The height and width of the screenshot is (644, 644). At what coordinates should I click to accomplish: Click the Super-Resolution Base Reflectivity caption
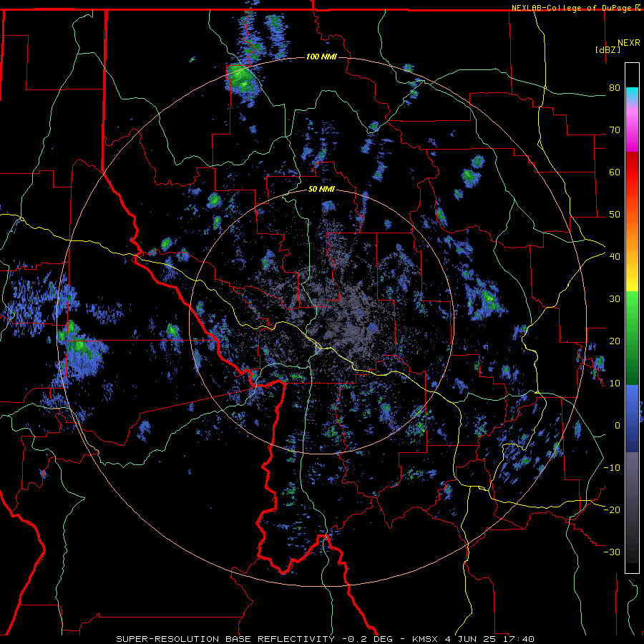point(225,639)
